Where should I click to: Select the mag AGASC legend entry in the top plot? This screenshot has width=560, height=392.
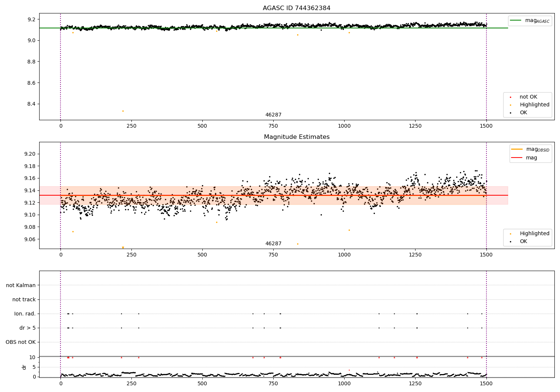click(530, 21)
